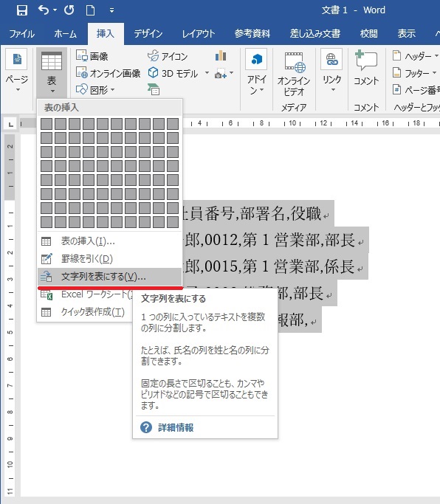Screen dimensions: 440x504
Task: Click the text 員番号,部署名,役職
Action: point(255,213)
